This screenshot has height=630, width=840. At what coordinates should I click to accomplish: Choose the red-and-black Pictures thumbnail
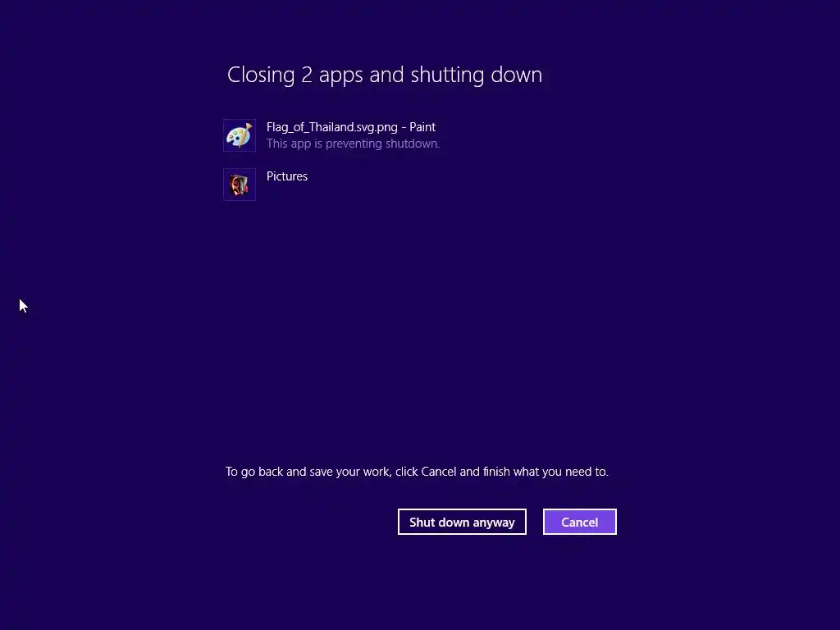[240, 185]
